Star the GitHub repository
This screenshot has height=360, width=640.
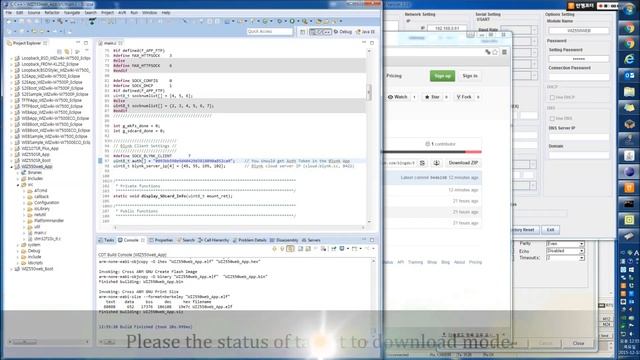(432, 97)
